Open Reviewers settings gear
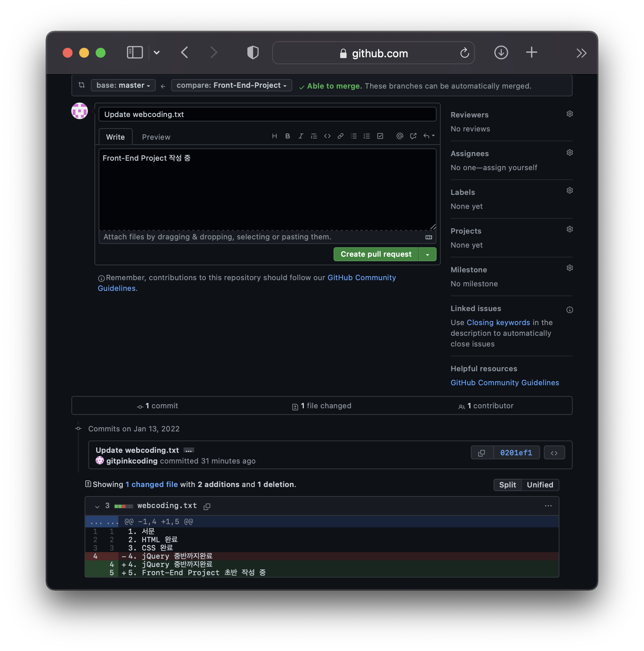Screen dimensions: 644x651 570,114
